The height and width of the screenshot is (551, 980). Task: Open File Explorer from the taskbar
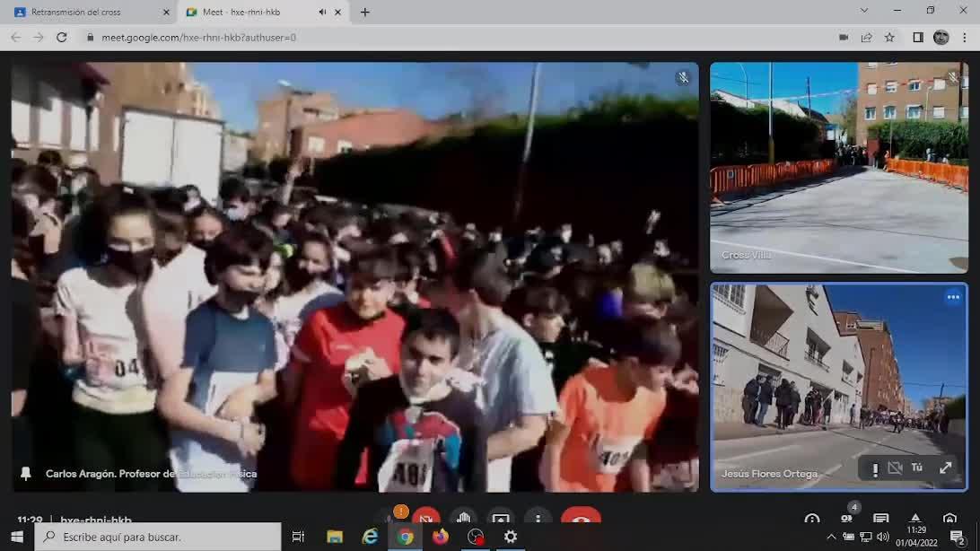335,537
